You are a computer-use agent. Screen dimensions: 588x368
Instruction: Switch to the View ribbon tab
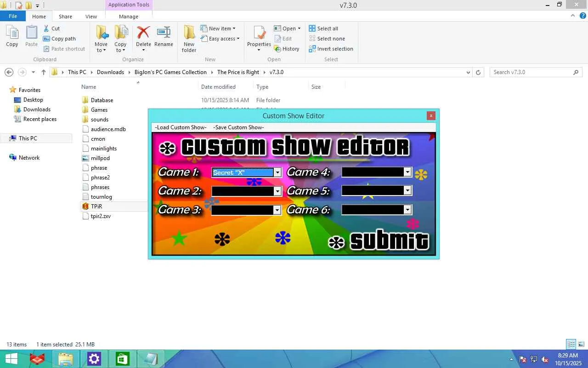[x=91, y=17]
